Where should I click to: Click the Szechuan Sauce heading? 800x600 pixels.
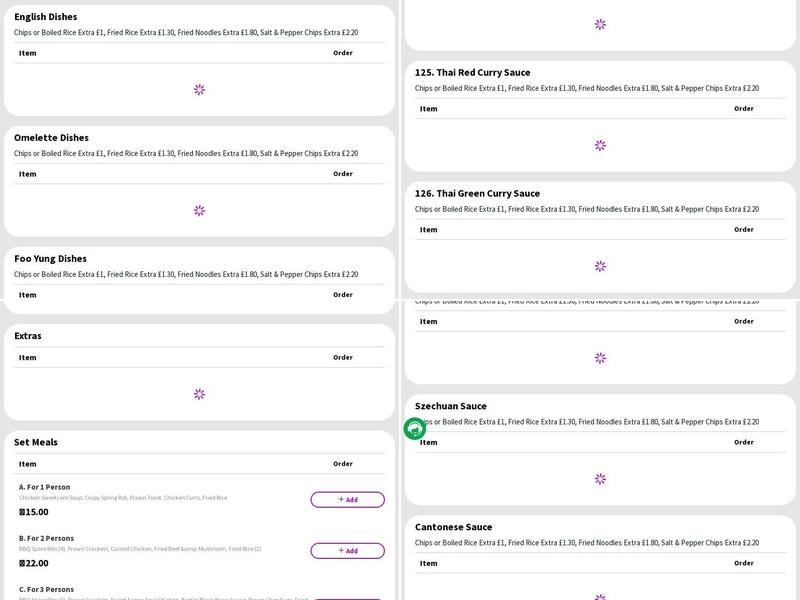point(450,406)
